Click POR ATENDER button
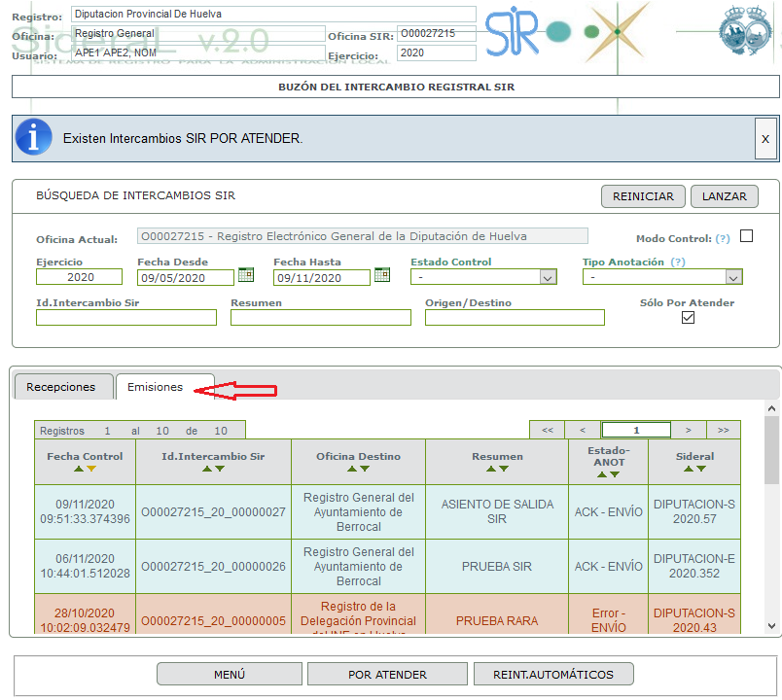The image size is (782, 700). 387,675
